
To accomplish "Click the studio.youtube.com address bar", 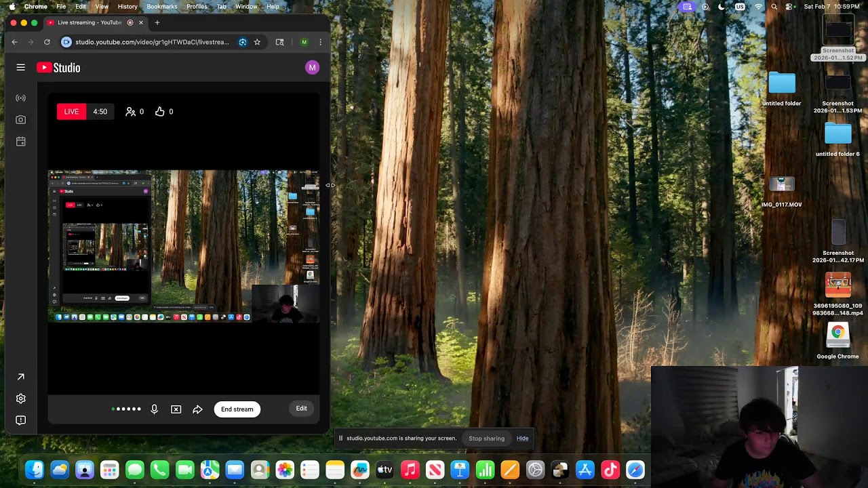I will [x=154, y=42].
